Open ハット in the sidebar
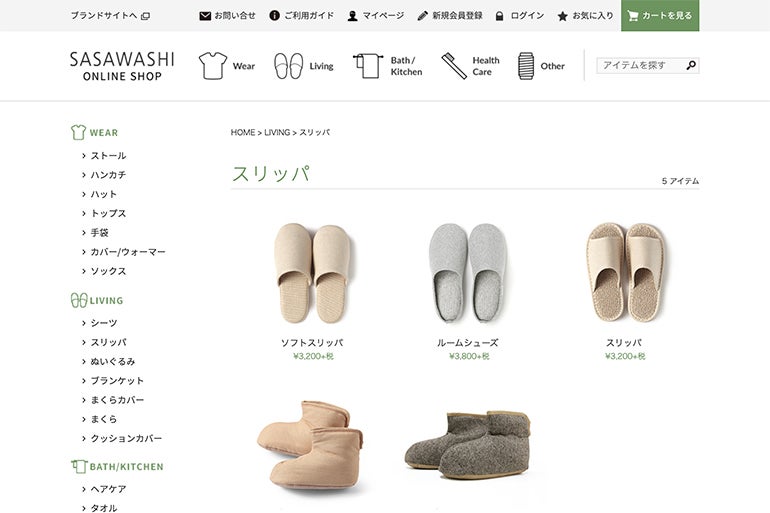The image size is (770, 513). pos(104,194)
